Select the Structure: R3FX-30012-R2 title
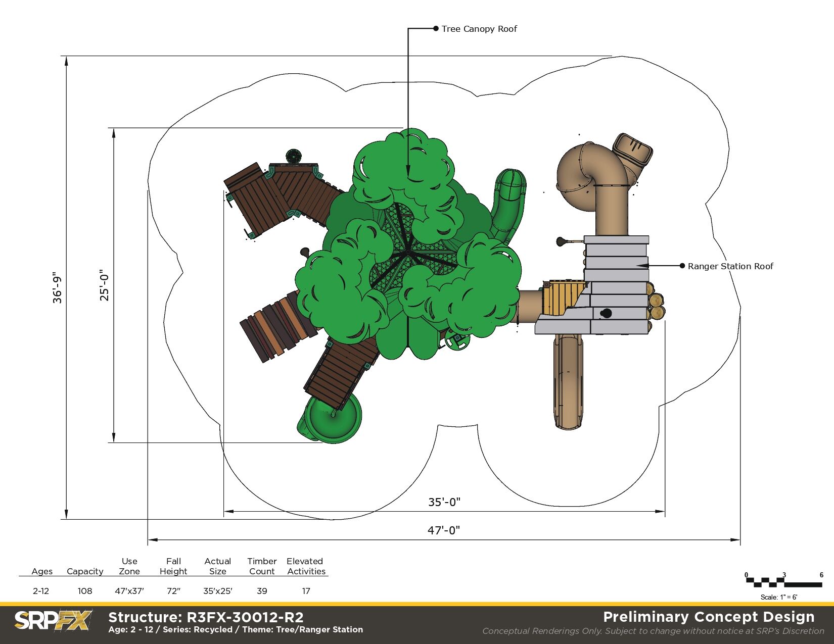834x644 pixels. click(x=206, y=617)
